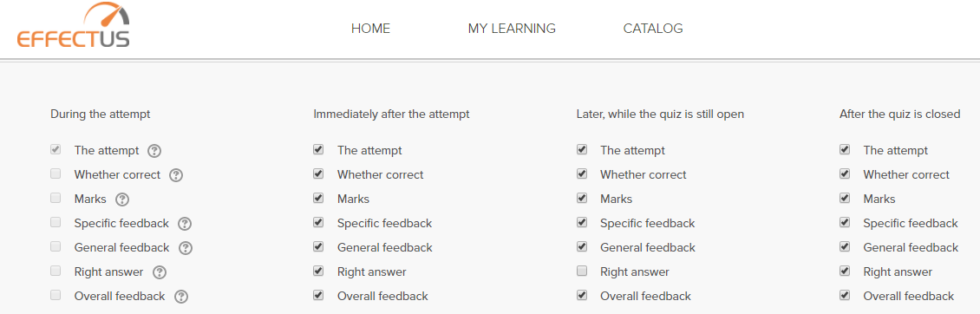980x314 pixels.
Task: Uncheck Marks under Immediately after the attempt
Action: (x=319, y=199)
